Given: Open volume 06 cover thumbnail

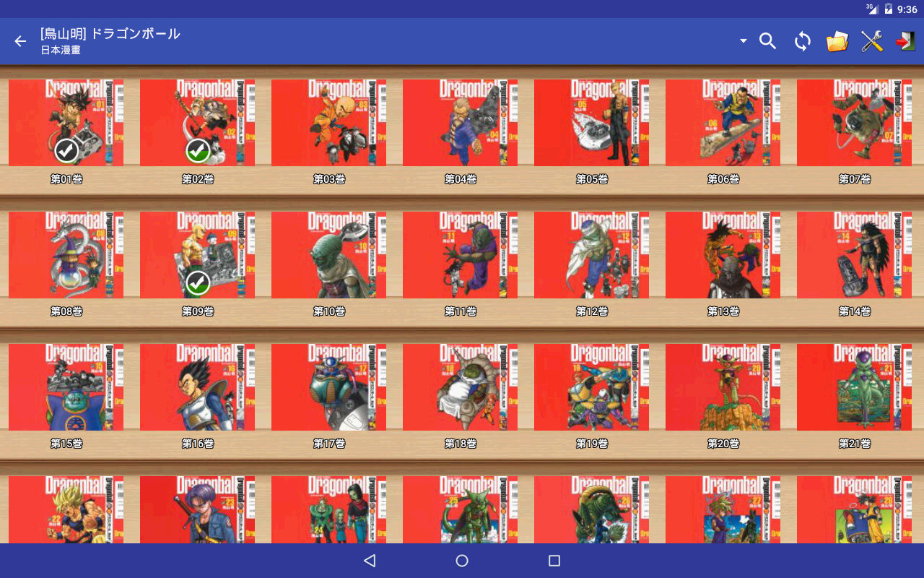Looking at the screenshot, I should tap(723, 123).
